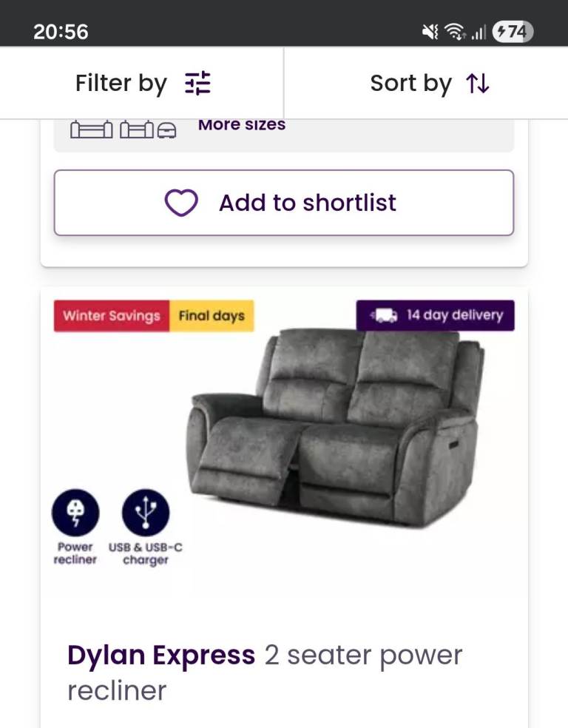Tap the Final days badge

point(212,316)
